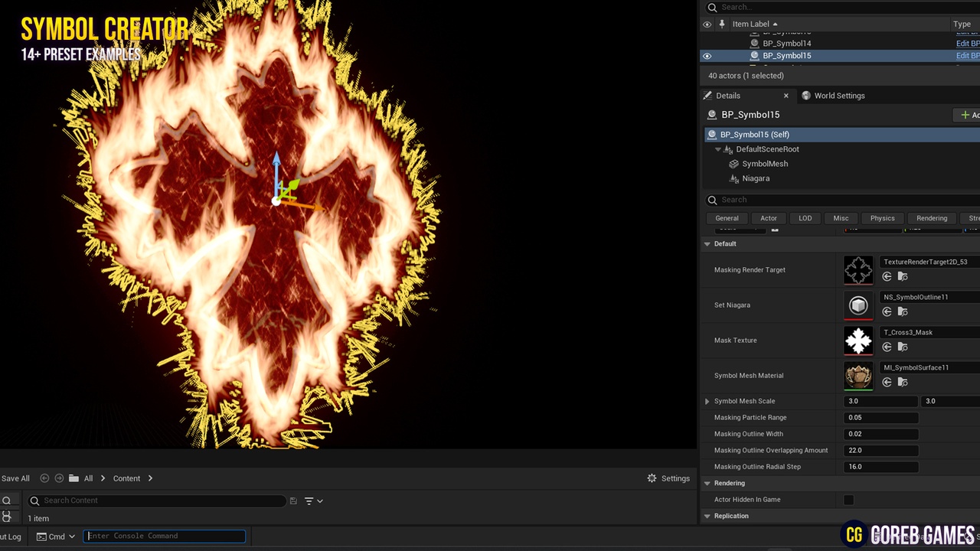The height and width of the screenshot is (551, 980).
Task: Open the T_Cross3_Mask asset dropdown
Action: click(930, 332)
